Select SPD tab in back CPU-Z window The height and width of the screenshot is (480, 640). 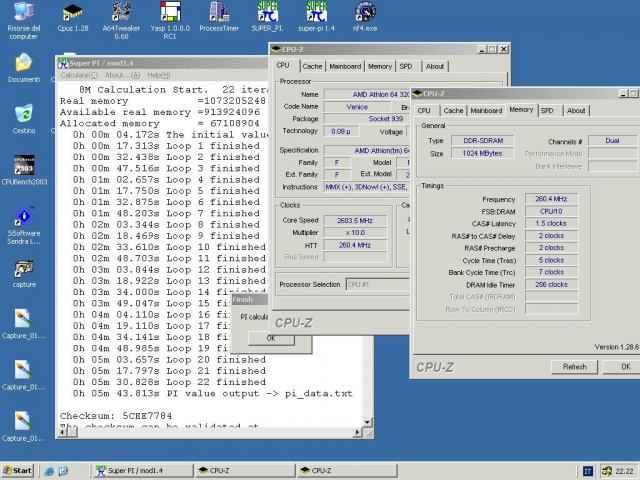[x=406, y=67]
